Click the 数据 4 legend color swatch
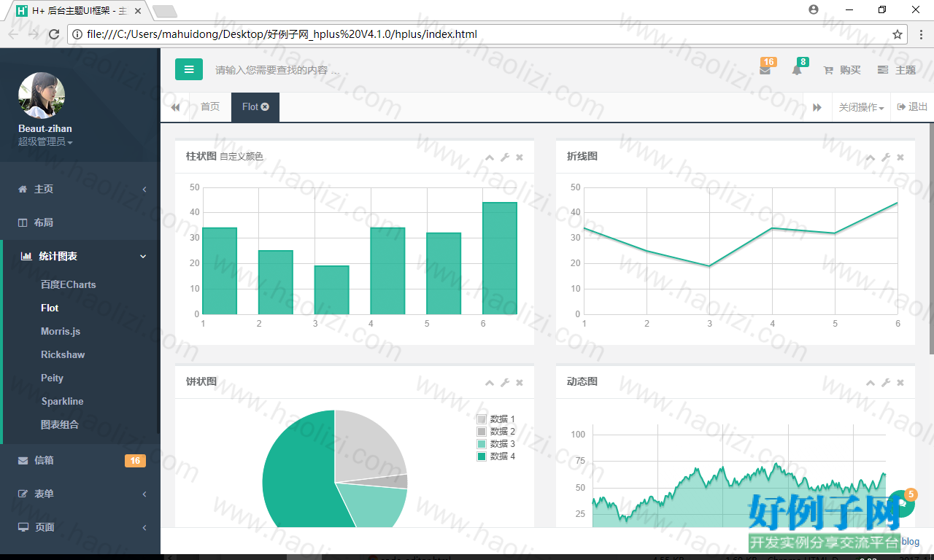The height and width of the screenshot is (560, 934). point(482,456)
